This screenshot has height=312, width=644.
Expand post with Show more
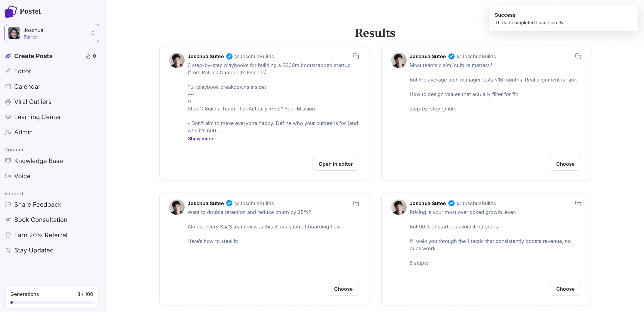[x=200, y=139]
